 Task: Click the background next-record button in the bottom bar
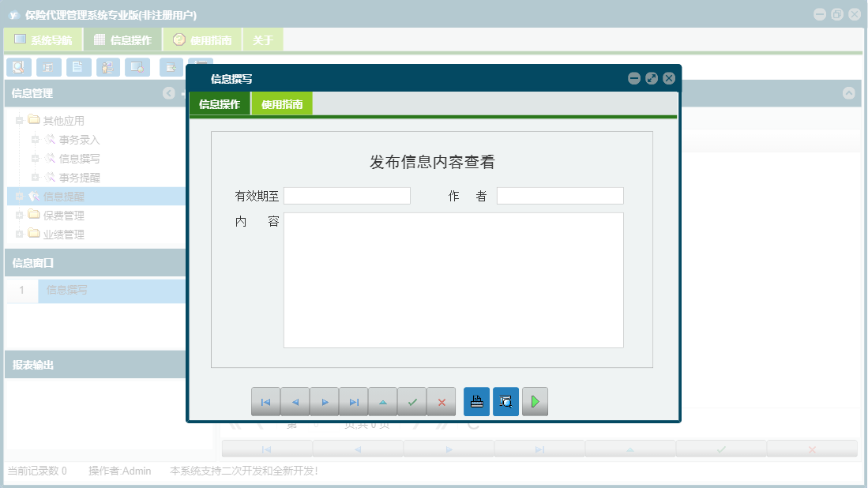coord(449,449)
